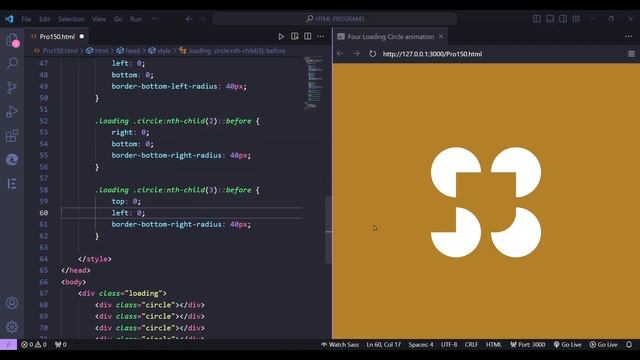Run the file with the play button
Image resolution: width=640 pixels, height=360 pixels.
(x=281, y=36)
